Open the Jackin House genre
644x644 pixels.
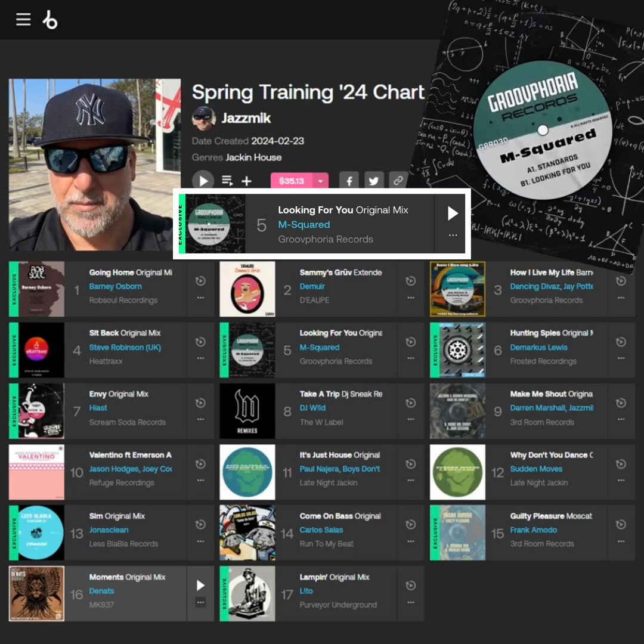coord(253,157)
